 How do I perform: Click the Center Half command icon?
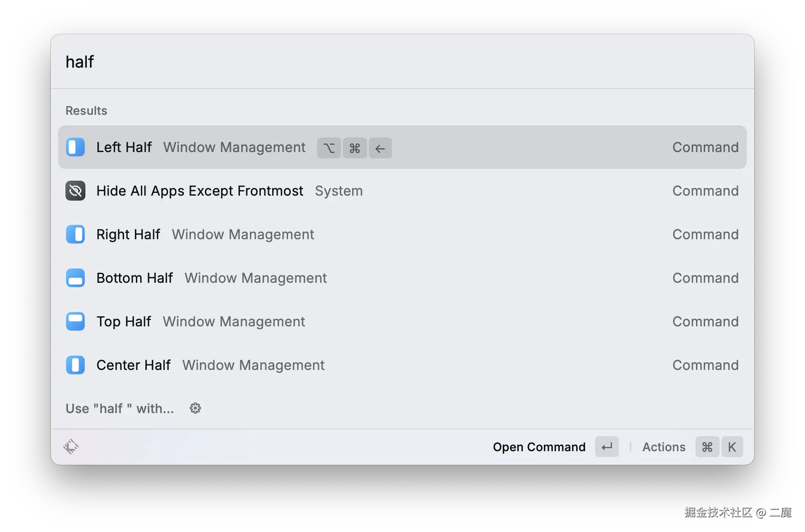[x=75, y=365]
